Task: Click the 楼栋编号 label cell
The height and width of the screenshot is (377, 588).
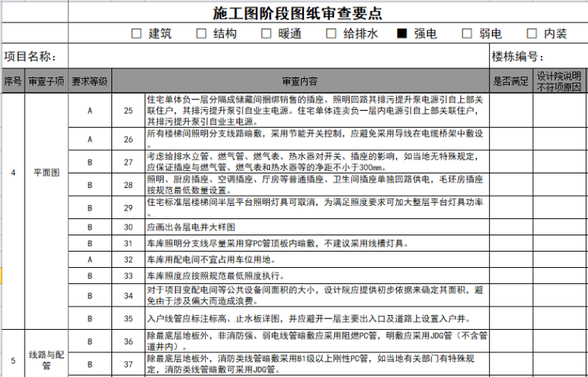Action: (x=518, y=57)
